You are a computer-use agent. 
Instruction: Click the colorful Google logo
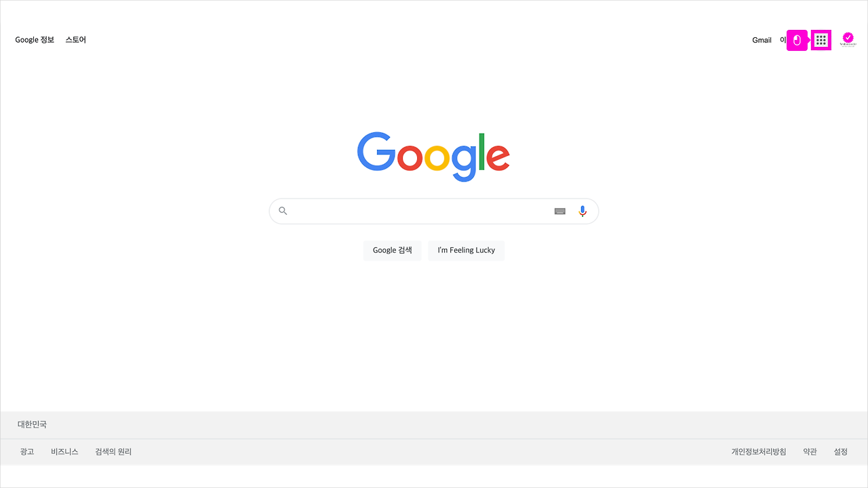pos(433,157)
